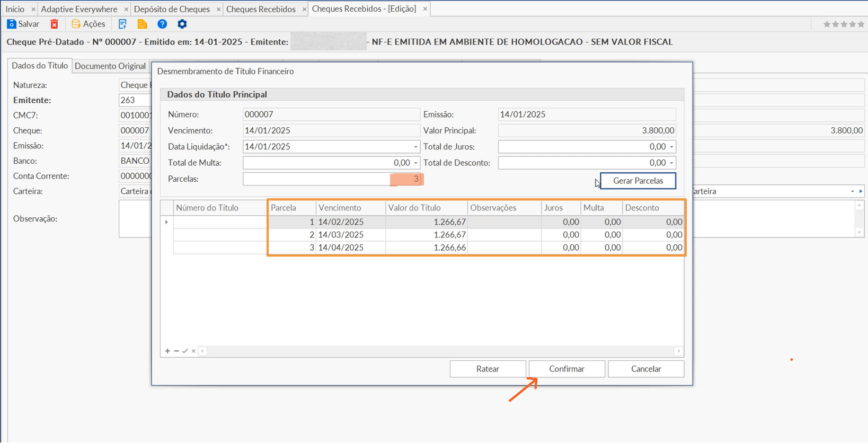This screenshot has height=443, width=868.
Task: Open the Total de Desconto dropdown arrow
Action: tap(671, 163)
